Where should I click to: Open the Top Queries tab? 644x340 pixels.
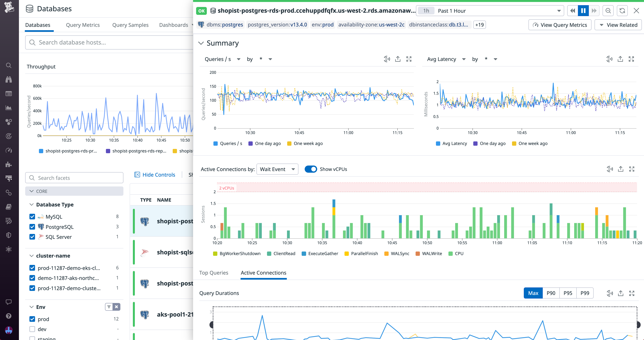click(214, 273)
